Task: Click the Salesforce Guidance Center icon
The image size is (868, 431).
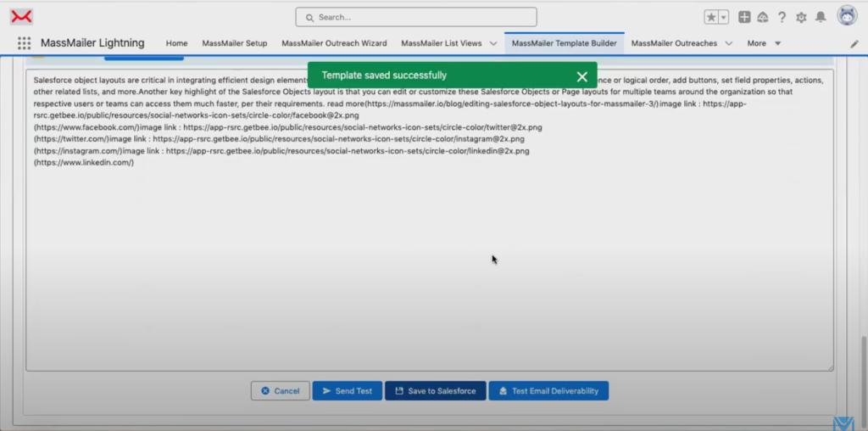Action: click(763, 17)
